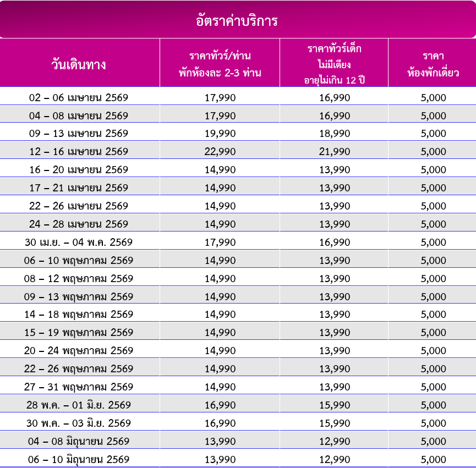Click adult tour price for 27 – 31 พฤษภาคม

tap(220, 387)
